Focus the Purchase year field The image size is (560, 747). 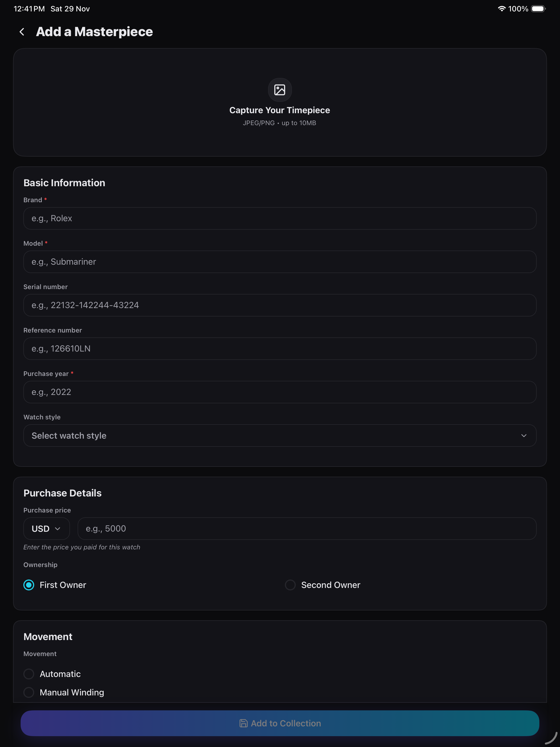tap(280, 392)
